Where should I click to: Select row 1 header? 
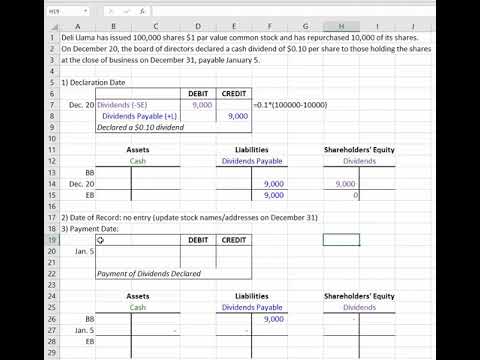click(52, 38)
